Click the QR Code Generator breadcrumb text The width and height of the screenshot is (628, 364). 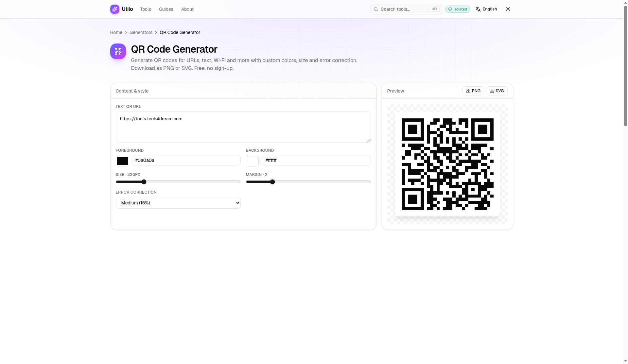point(180,32)
